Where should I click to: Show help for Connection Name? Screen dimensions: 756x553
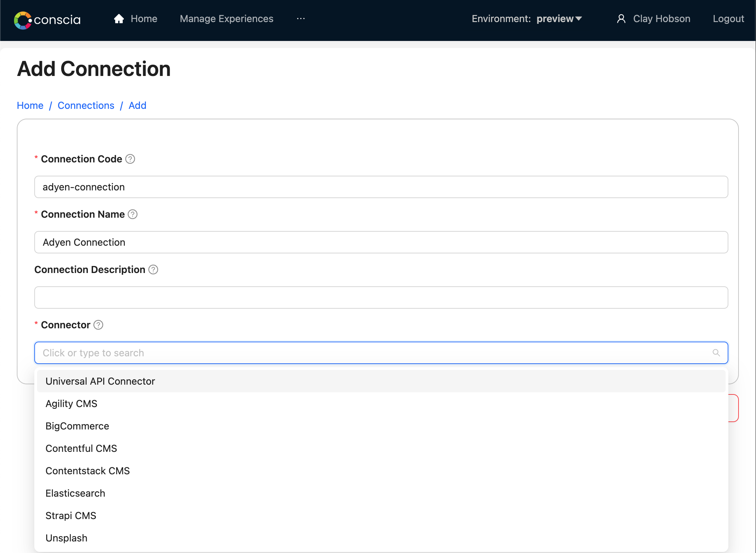[x=133, y=214]
